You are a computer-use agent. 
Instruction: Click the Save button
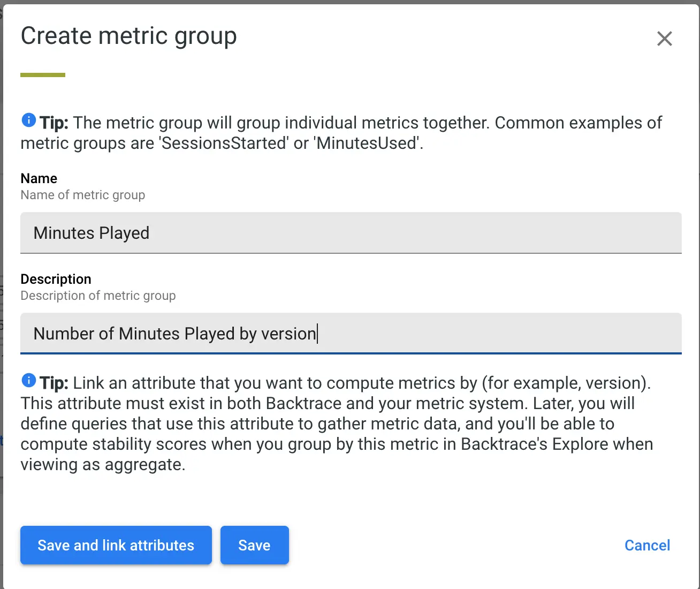point(254,545)
